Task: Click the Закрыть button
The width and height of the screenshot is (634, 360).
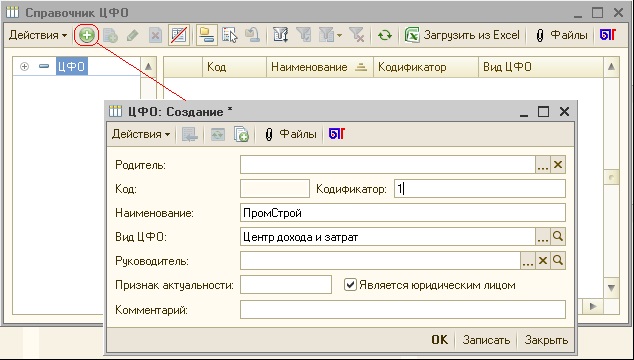Action: tap(546, 340)
